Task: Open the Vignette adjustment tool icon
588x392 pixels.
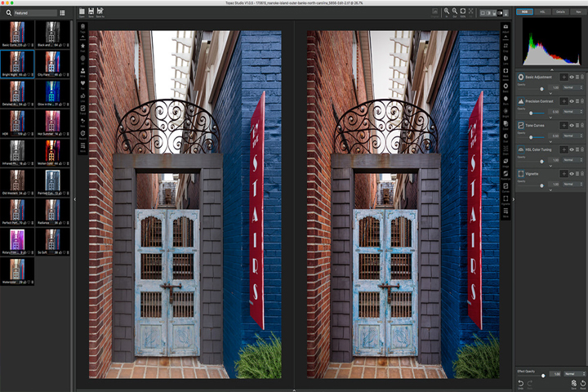Action: pos(506,199)
